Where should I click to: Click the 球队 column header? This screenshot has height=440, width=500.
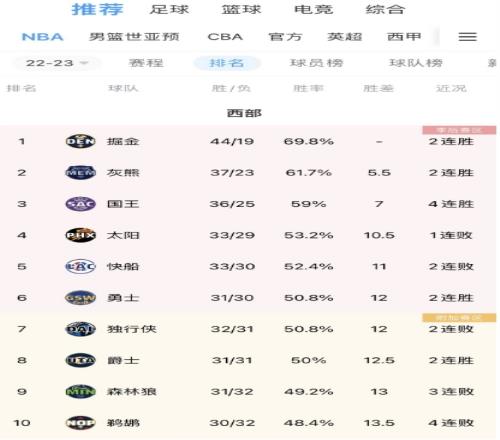(123, 88)
